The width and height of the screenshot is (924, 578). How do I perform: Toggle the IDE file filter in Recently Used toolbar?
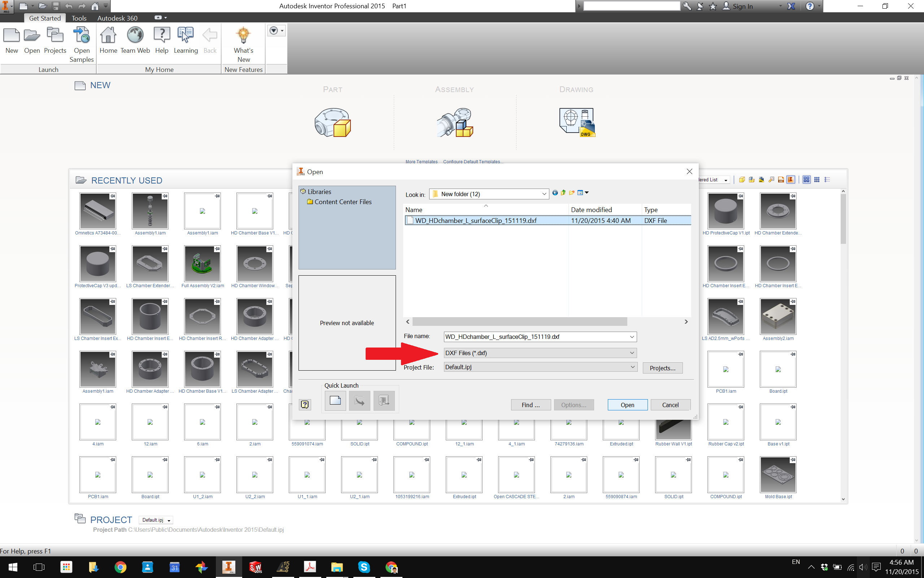click(781, 180)
